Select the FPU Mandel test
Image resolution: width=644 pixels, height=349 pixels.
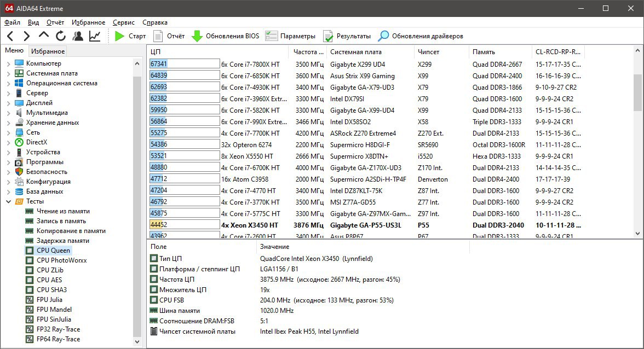[54, 310]
